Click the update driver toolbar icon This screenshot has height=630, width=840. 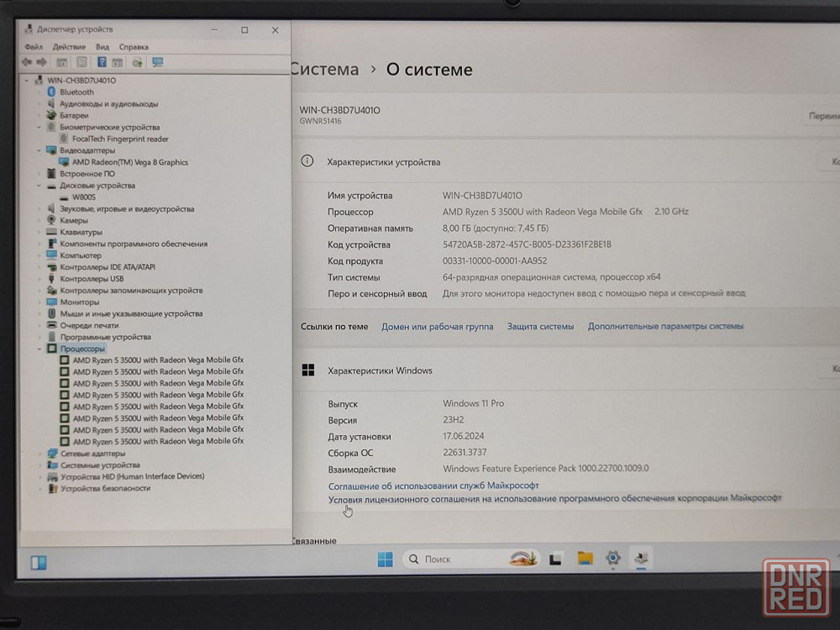pyautogui.click(x=138, y=63)
